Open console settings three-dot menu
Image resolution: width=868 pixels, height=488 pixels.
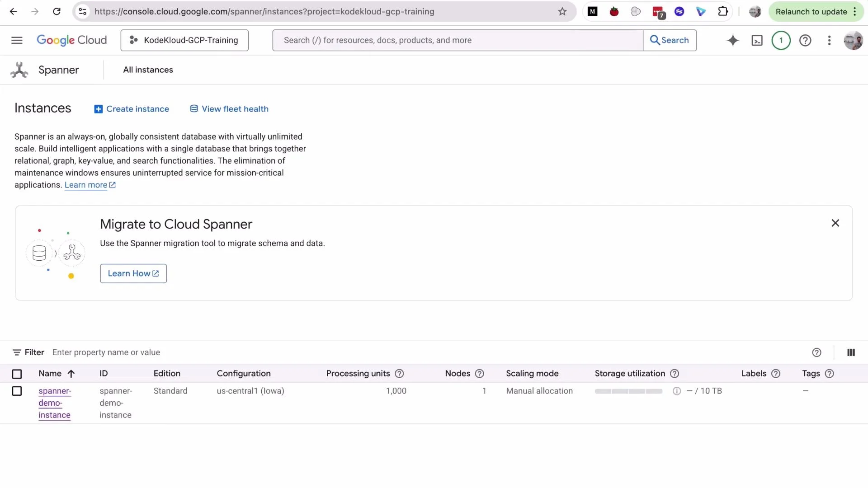coord(829,40)
